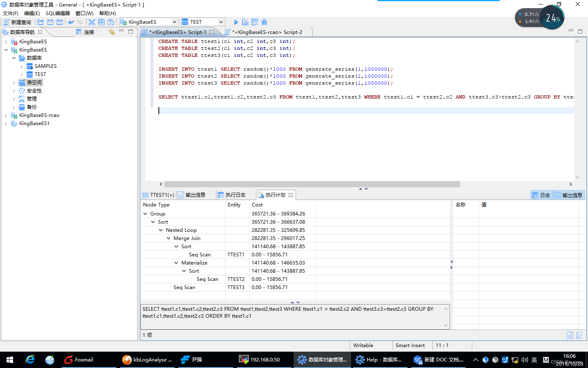Screen dimensions: 588x368
Task: Click the 新建查询 new query button
Action: [18, 22]
